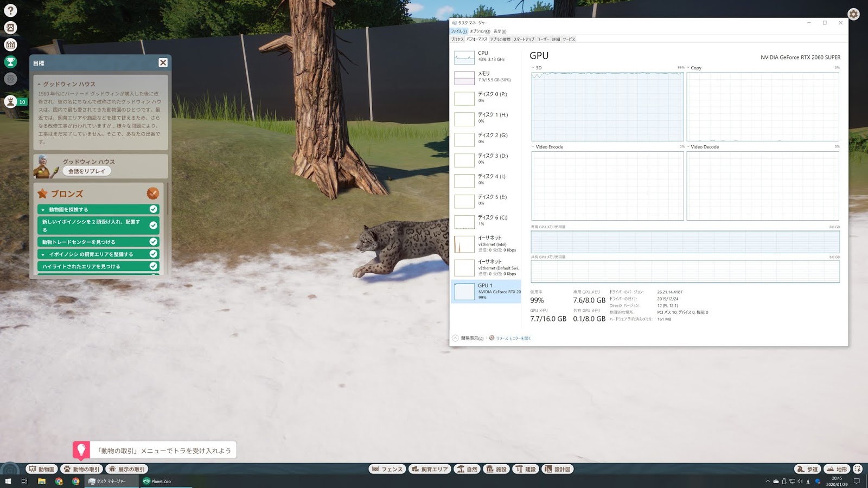Toggle checkmark for イボイノシシの飼育エリアを整備する
Image resolution: width=868 pixels, height=488 pixels.
[154, 254]
